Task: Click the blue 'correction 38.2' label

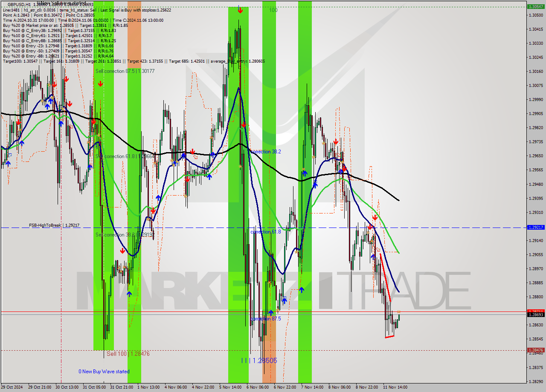Action: tap(266, 152)
